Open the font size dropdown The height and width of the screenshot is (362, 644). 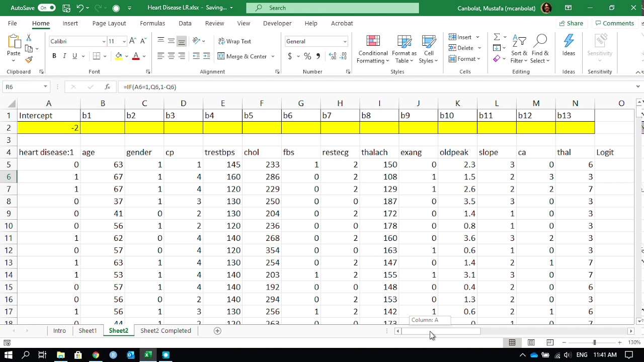[x=124, y=41]
